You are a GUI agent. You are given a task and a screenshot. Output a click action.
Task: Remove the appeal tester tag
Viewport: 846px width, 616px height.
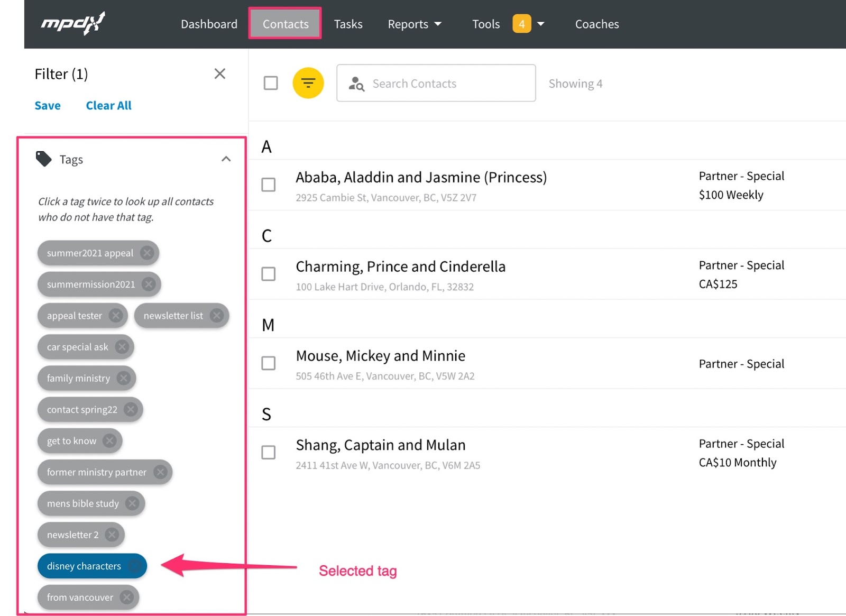click(115, 316)
